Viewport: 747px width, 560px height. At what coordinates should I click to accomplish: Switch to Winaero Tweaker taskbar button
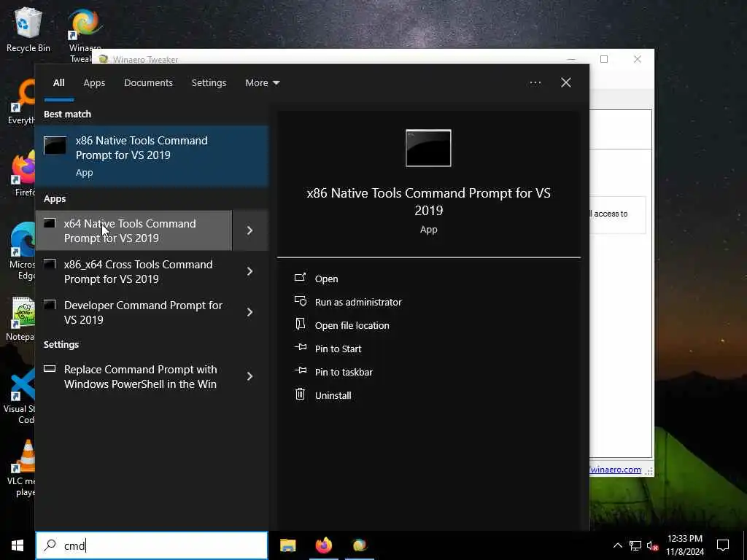click(x=360, y=545)
